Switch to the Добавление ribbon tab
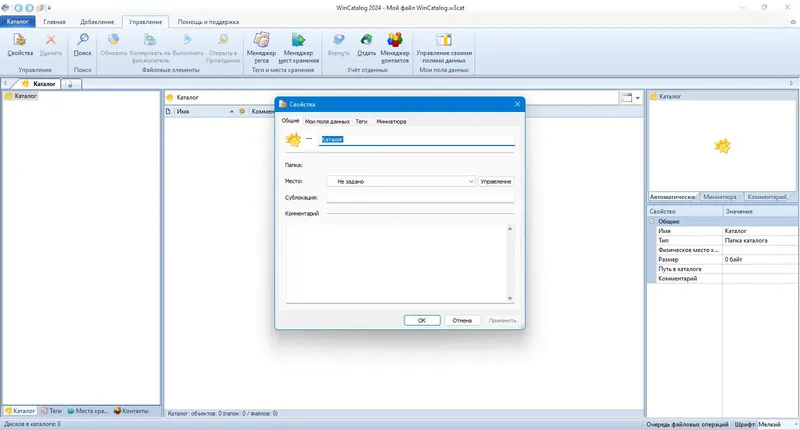The width and height of the screenshot is (800, 430). 97,22
